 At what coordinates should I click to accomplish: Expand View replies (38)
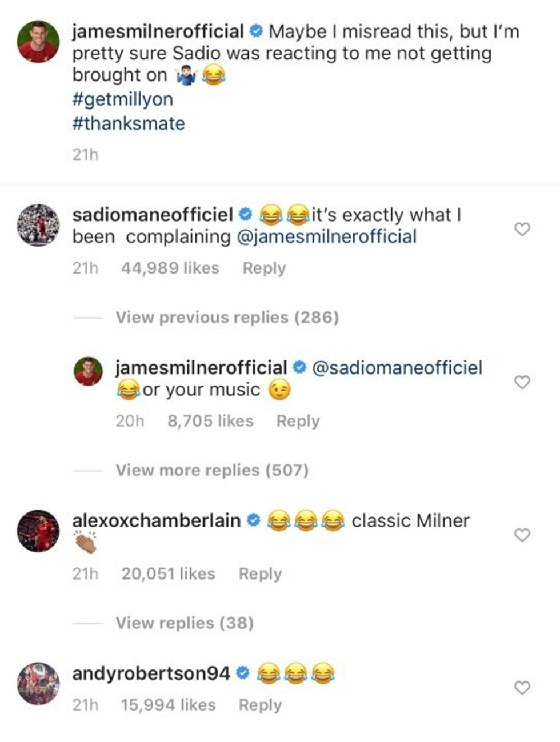(x=185, y=623)
